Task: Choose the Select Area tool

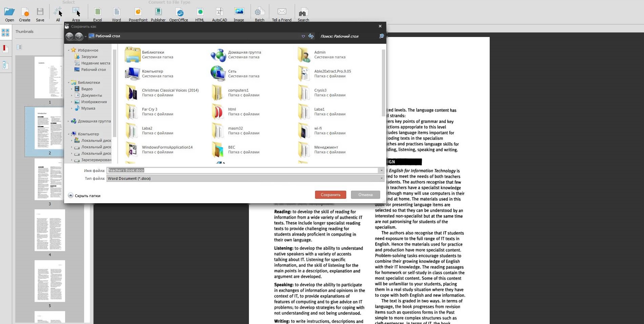Action: (76, 14)
